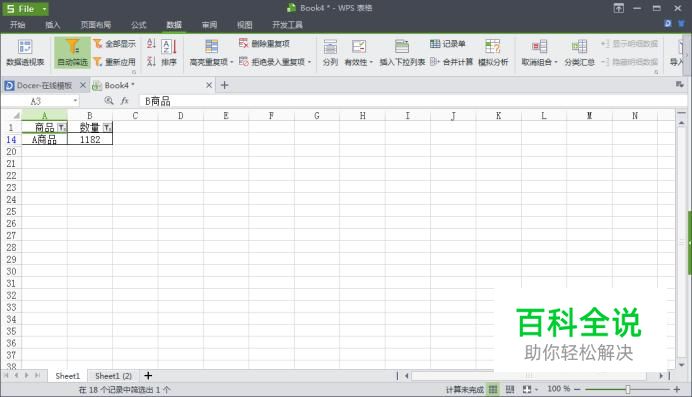This screenshot has width=692, height=397.
Task: Click the formula bar showing B商品
Action: click(413, 101)
